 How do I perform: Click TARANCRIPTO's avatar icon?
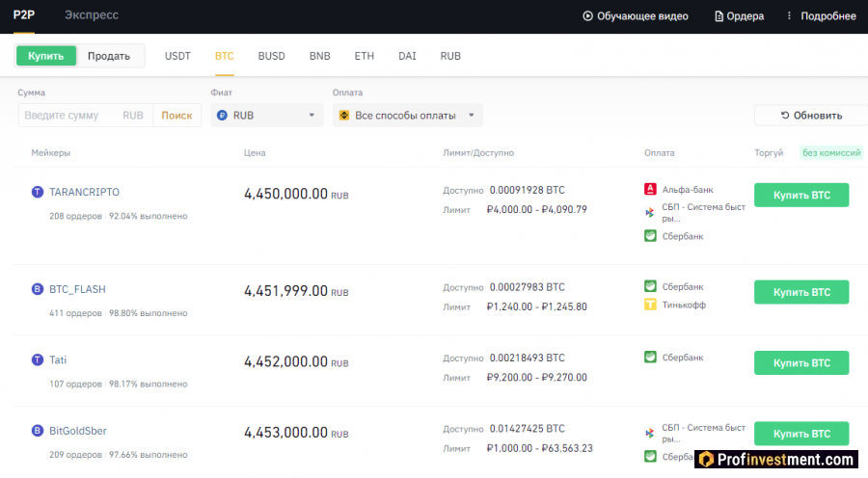pos(37,192)
